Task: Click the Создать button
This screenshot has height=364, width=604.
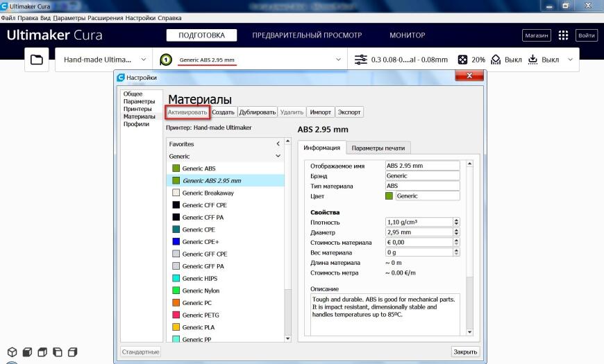Action: (223, 112)
